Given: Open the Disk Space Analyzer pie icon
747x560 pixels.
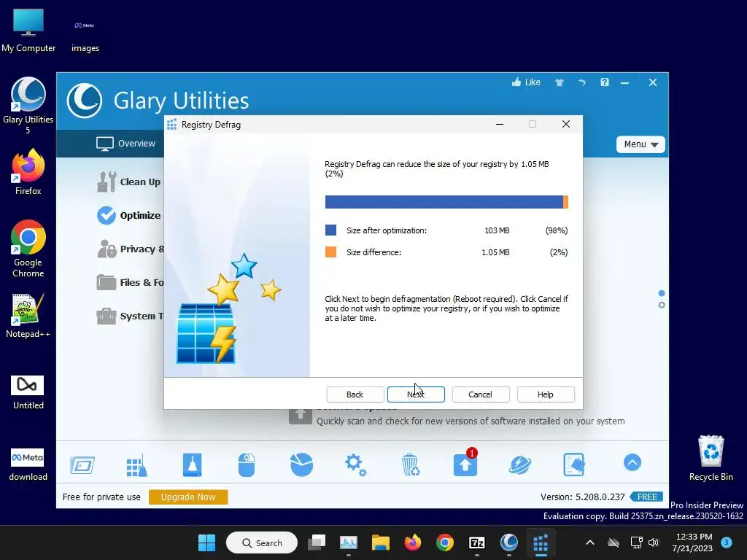Looking at the screenshot, I should click(x=301, y=464).
